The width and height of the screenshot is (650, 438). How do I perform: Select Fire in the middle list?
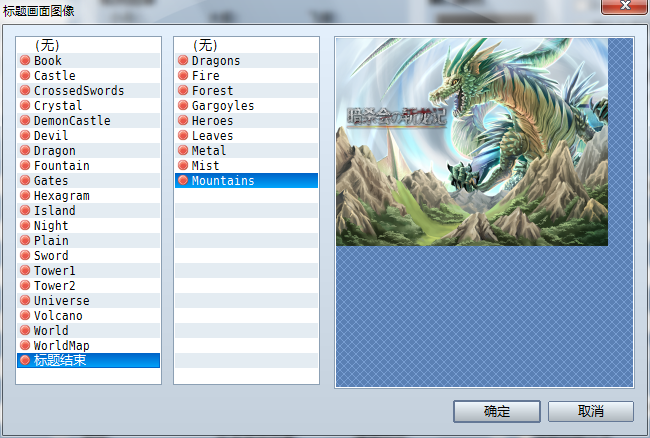246,75
